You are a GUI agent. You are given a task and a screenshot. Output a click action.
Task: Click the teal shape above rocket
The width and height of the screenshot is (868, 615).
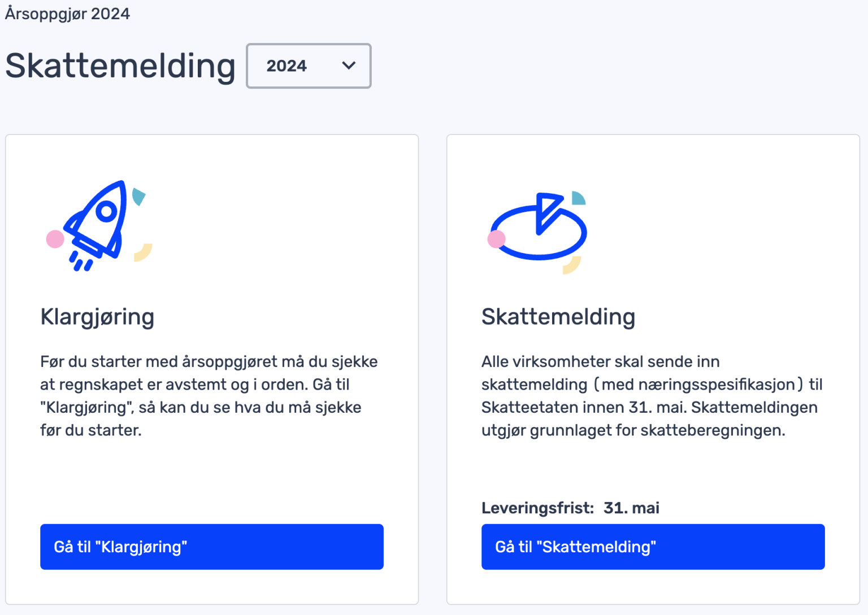[x=138, y=197]
